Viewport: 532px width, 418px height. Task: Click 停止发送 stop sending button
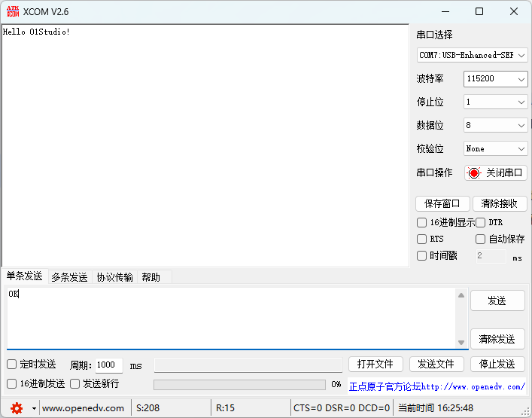497,365
